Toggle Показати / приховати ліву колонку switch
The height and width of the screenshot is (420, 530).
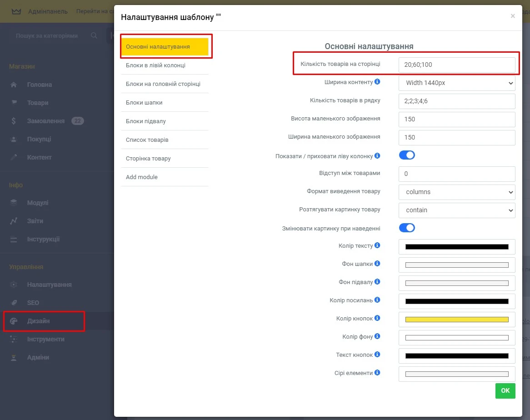(x=407, y=155)
